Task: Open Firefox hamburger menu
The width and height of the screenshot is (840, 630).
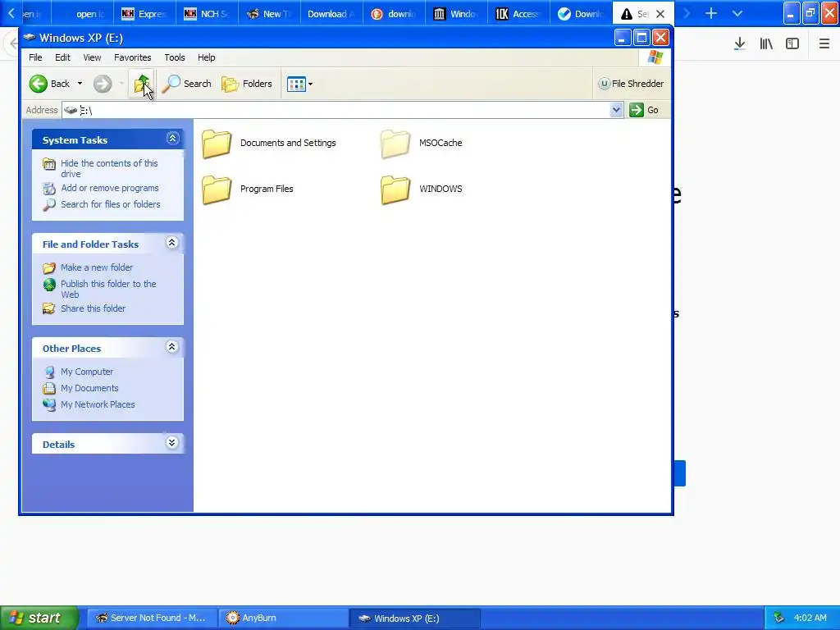Action: tap(824, 43)
